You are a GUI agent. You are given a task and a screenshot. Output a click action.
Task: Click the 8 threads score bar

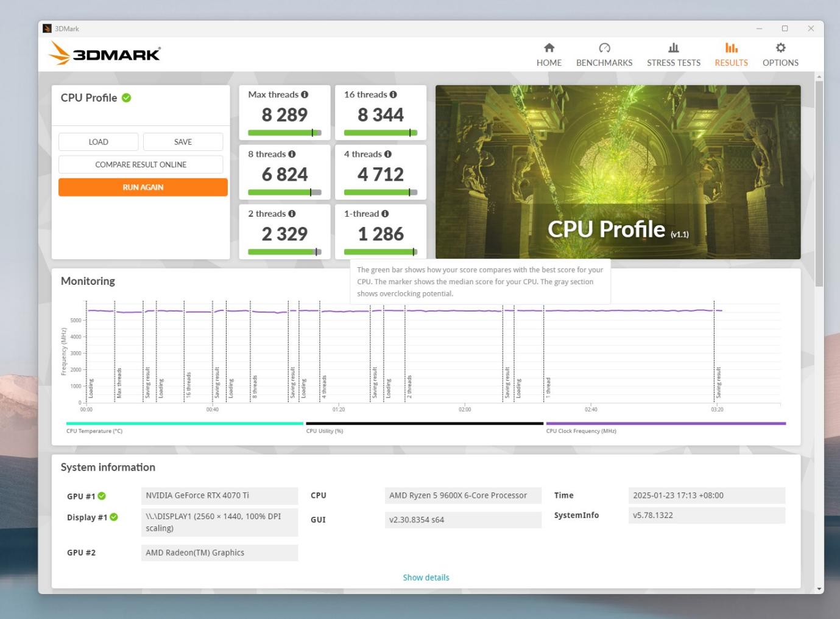(x=284, y=192)
